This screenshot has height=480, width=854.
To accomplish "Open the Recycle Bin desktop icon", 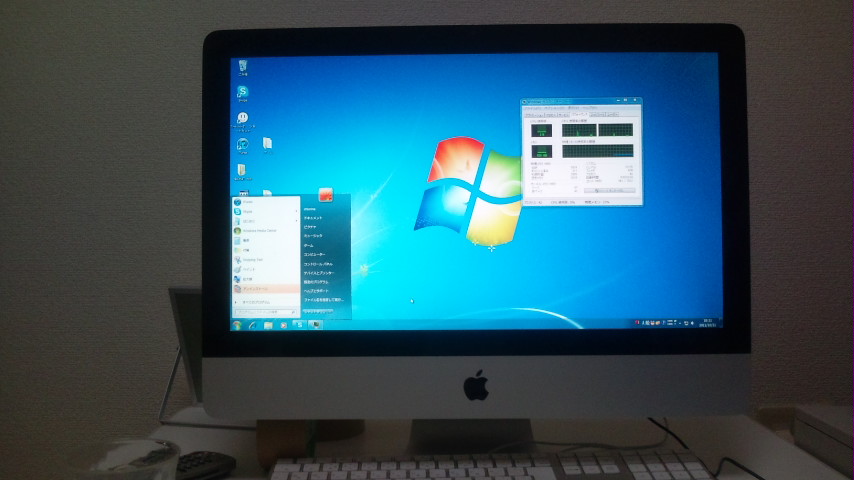I will point(243,66).
